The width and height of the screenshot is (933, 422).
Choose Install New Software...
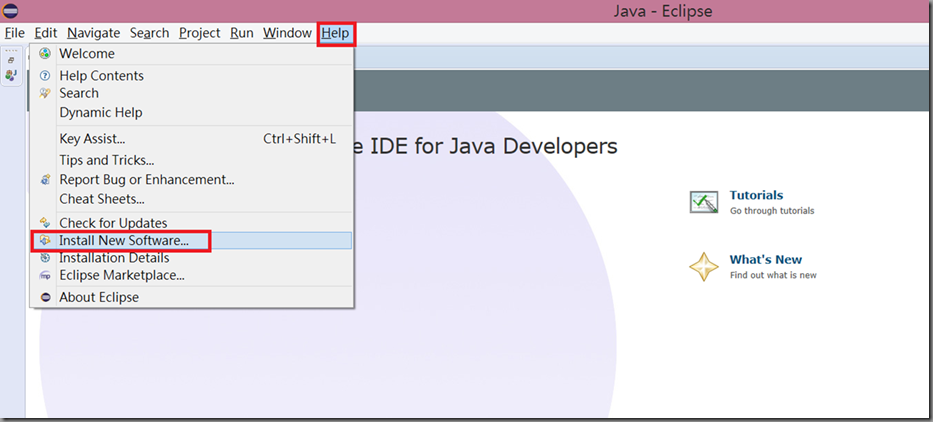[192, 240]
